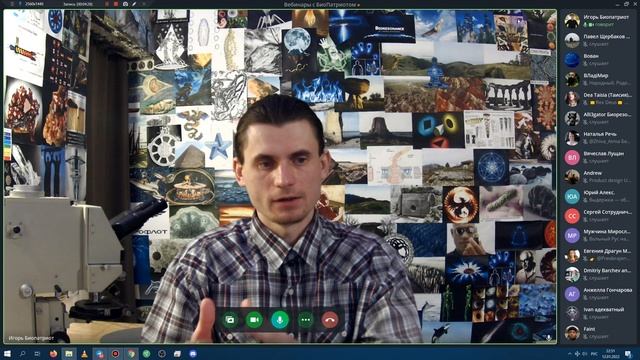Screen dimensions: 640x360
Task: Click the red record app on taskbar
Action: (x=116, y=353)
